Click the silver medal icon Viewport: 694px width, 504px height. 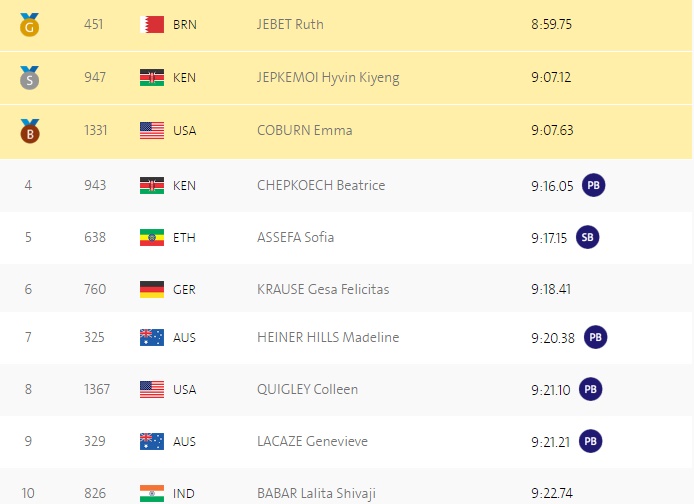point(29,78)
